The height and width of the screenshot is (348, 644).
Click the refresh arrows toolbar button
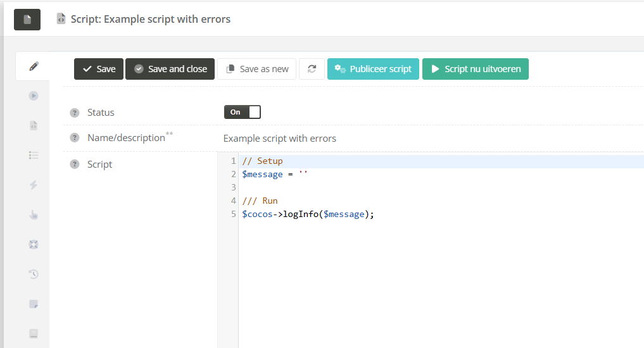pos(312,69)
